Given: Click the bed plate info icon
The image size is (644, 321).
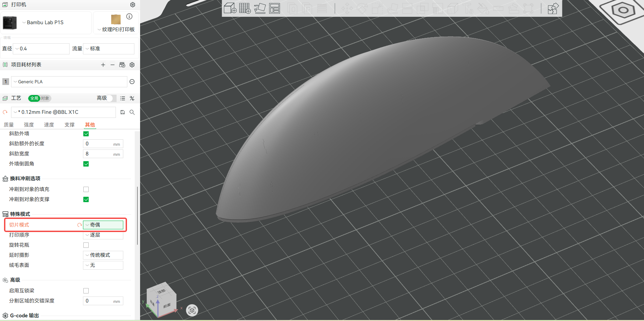Looking at the screenshot, I should click(129, 16).
